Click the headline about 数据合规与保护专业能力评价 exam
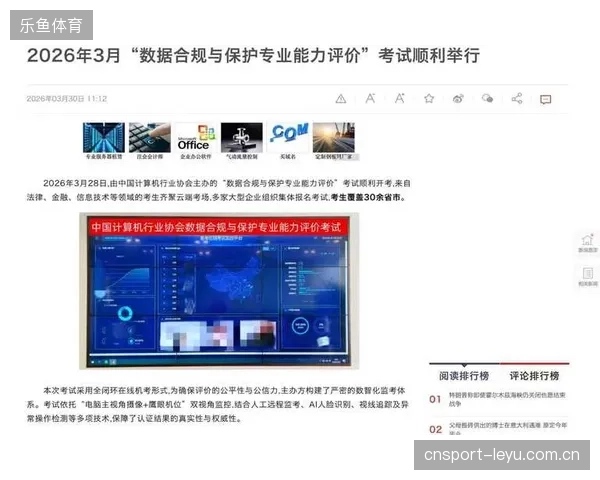 (x=253, y=56)
